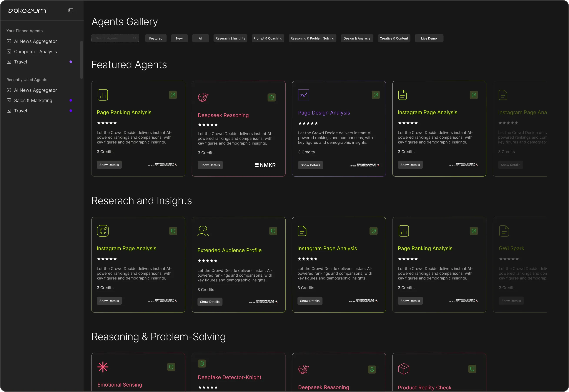Click the sidebar vertical scrollbar

click(81, 60)
